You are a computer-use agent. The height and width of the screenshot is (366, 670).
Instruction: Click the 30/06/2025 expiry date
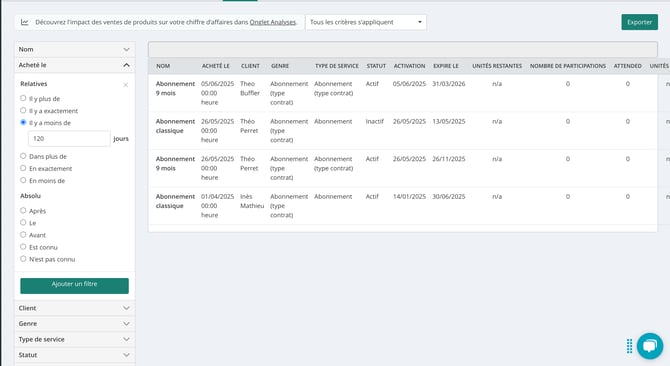(x=449, y=196)
